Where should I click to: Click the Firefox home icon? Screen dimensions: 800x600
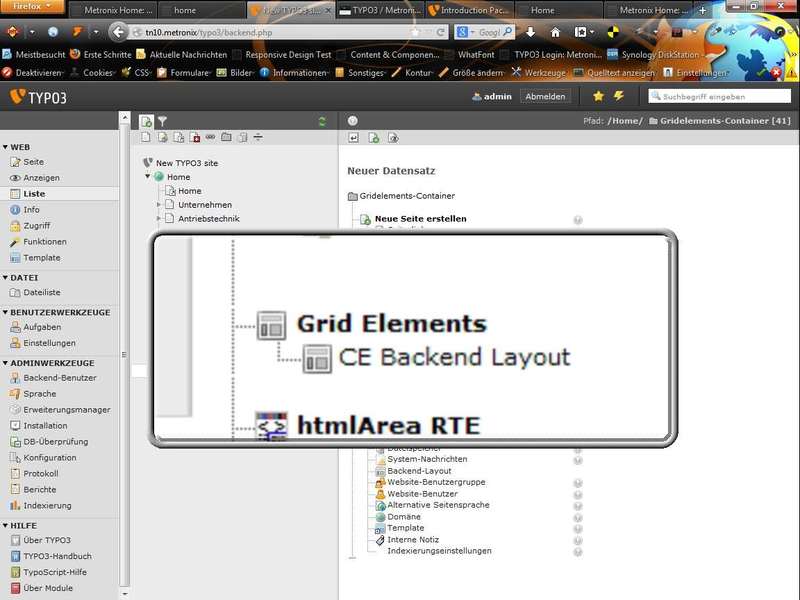click(555, 32)
